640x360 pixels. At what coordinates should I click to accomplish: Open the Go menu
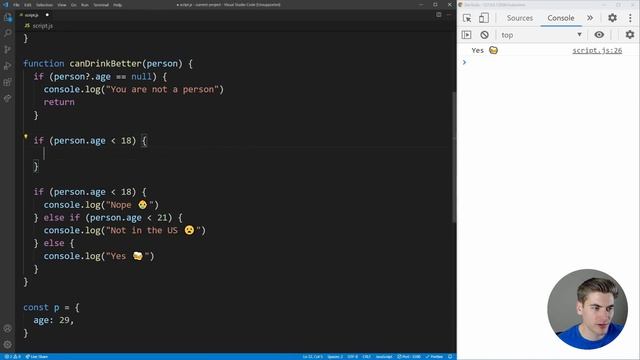pyautogui.click(x=74, y=5)
